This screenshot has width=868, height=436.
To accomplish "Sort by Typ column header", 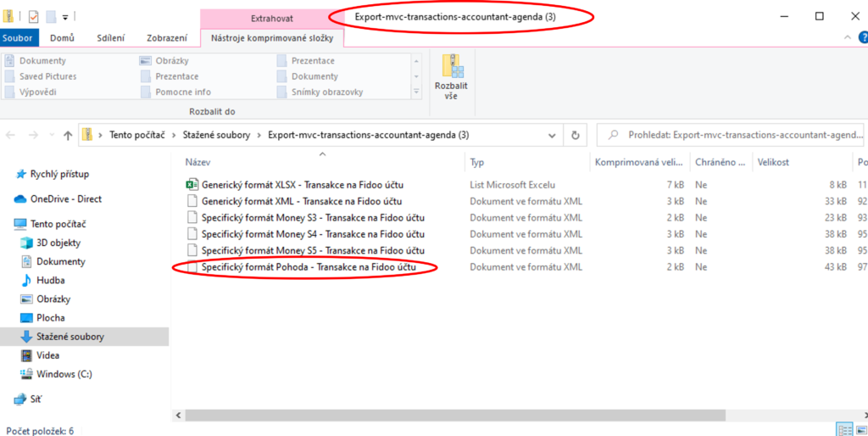I will coord(476,162).
